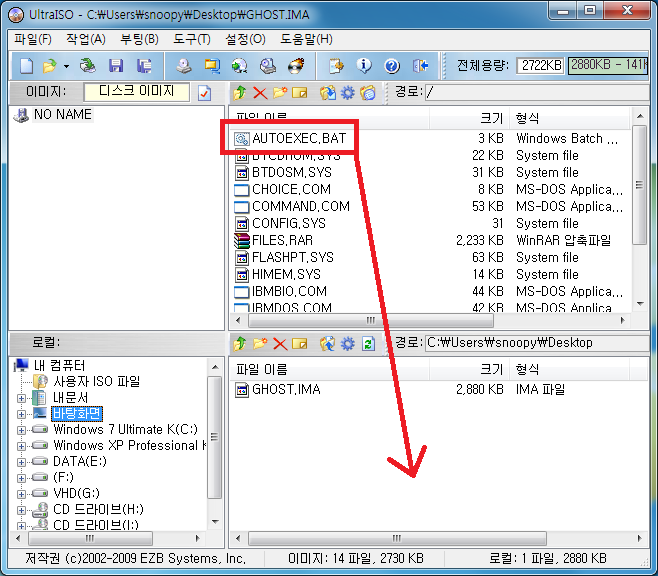
Task: Open the recent files dropdown arrow
Action: coord(66,66)
